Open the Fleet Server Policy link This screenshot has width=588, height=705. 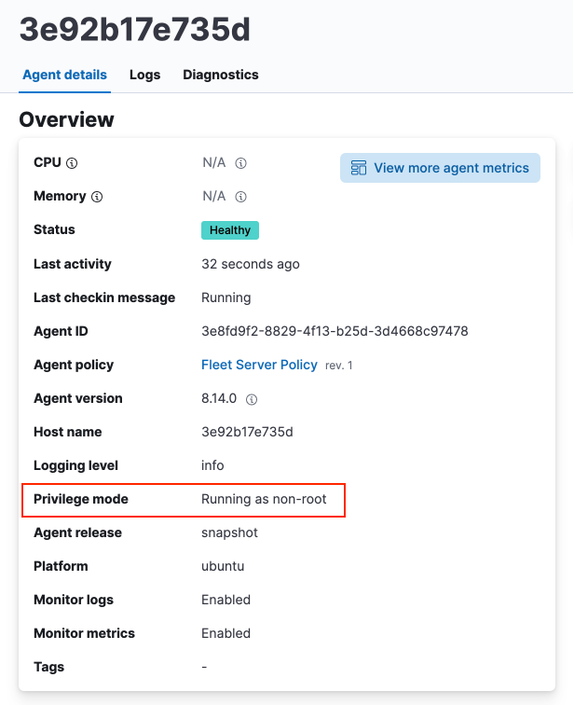click(x=259, y=365)
